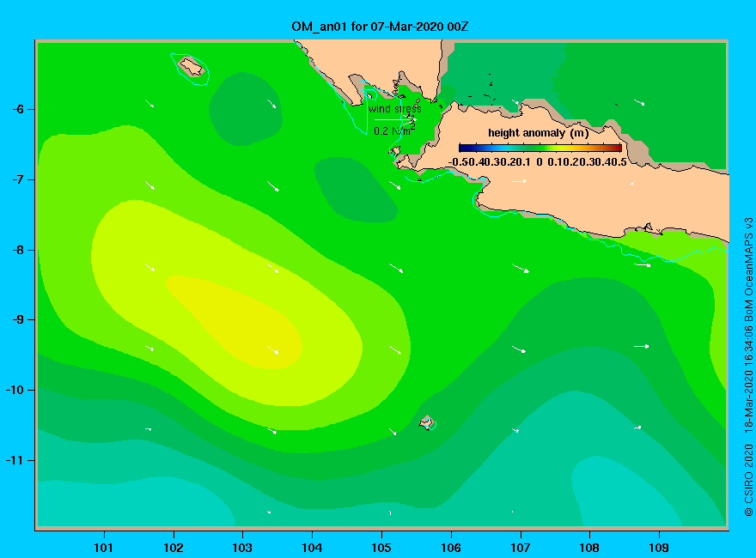
Task: Click the small island near 105.7E, 10.5S
Action: click(427, 422)
